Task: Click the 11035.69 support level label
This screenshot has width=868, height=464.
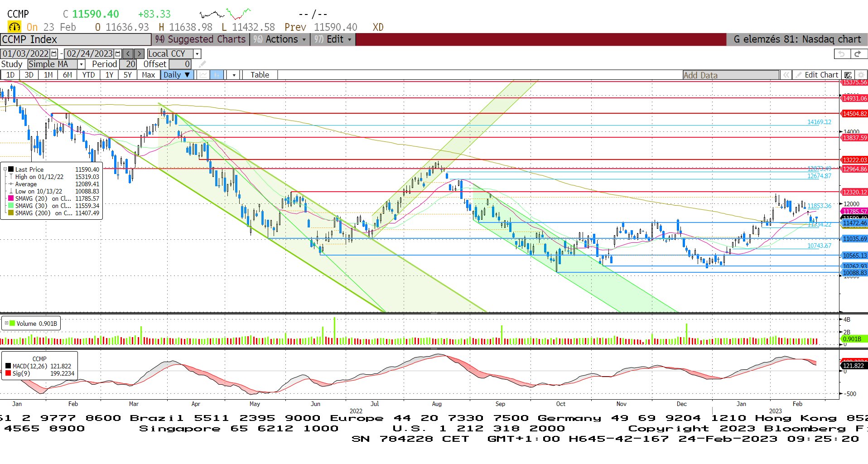Action: 854,239
